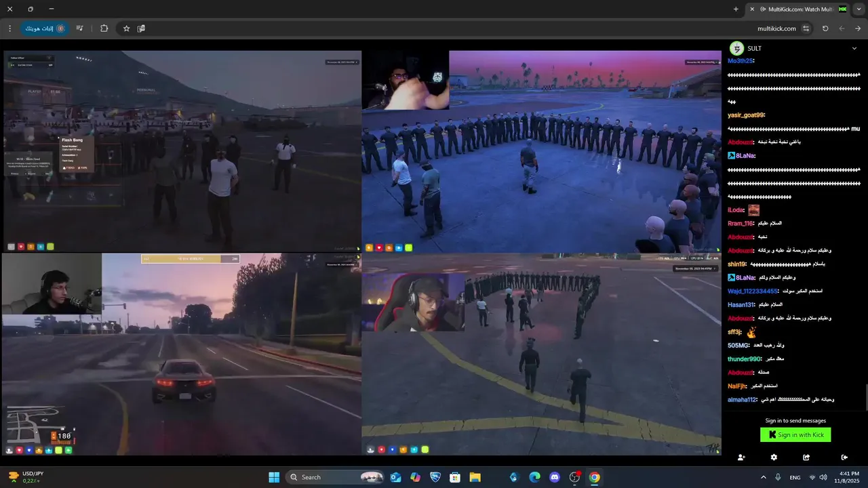Select the circle formation stream video
The width and height of the screenshot is (868, 488).
[x=541, y=152]
